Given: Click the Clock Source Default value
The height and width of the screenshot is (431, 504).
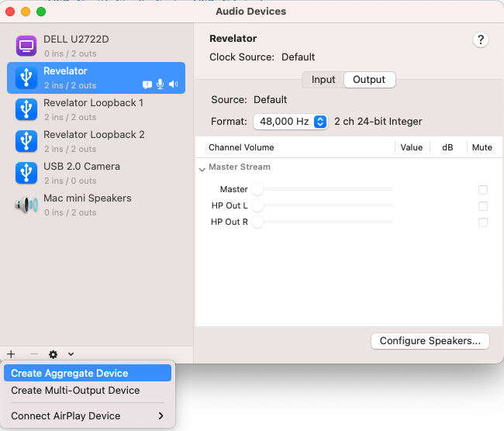Looking at the screenshot, I should (298, 57).
